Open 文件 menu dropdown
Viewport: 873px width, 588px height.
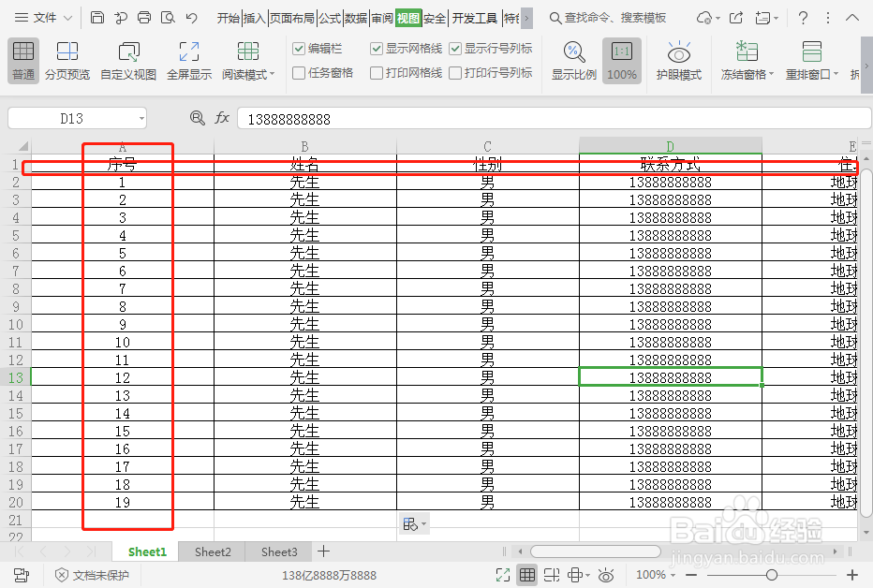tap(43, 18)
